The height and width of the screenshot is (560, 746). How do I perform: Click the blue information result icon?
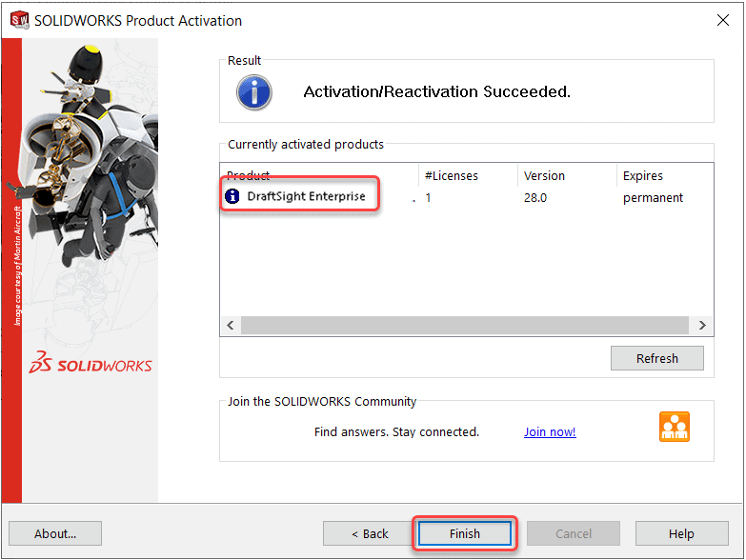[254, 92]
